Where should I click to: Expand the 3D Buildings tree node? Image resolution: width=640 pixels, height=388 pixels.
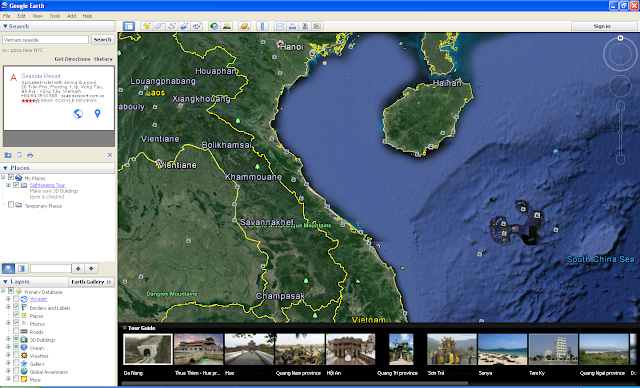[8, 339]
